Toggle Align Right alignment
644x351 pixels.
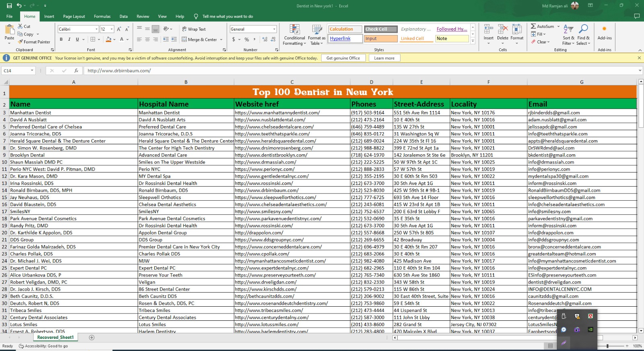coord(155,39)
